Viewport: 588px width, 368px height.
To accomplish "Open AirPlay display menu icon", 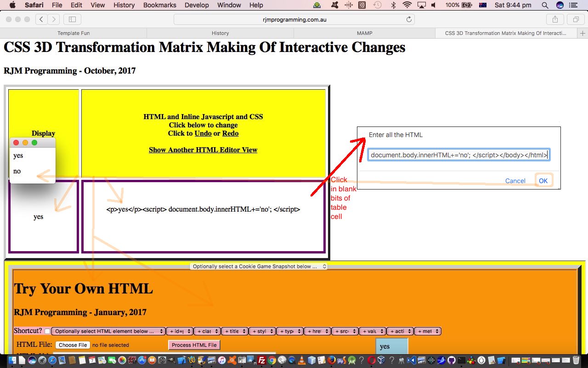I will pos(422,5).
